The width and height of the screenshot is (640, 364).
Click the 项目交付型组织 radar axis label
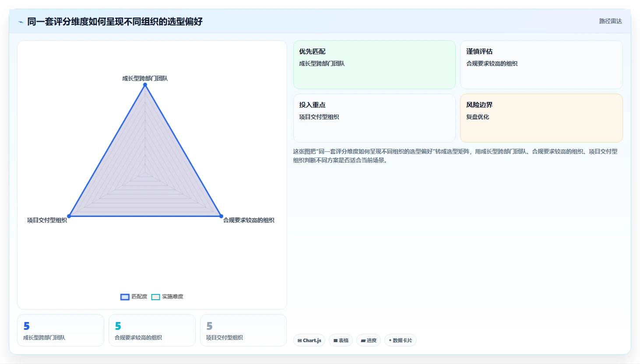(47, 220)
